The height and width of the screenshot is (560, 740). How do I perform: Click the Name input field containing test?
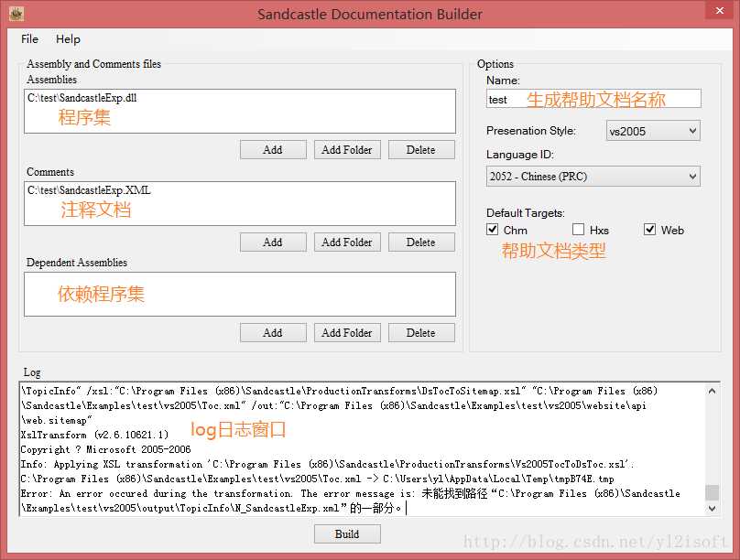click(x=593, y=99)
